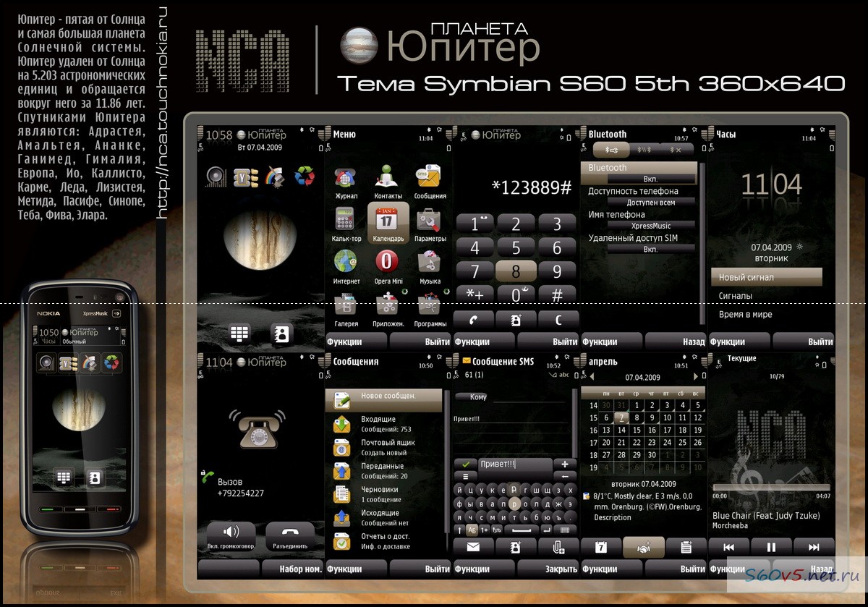
Task: Go to previous track in music player
Action: pos(729,547)
